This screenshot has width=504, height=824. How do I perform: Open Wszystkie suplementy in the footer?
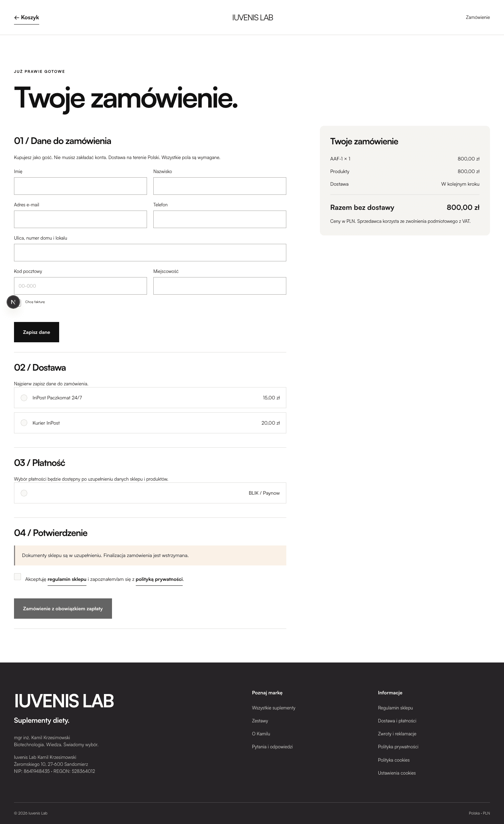(274, 708)
